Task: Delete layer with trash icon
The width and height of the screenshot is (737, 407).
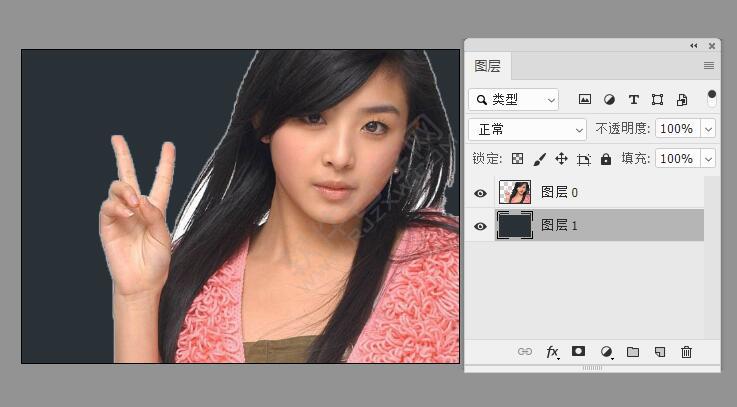Action: click(686, 352)
